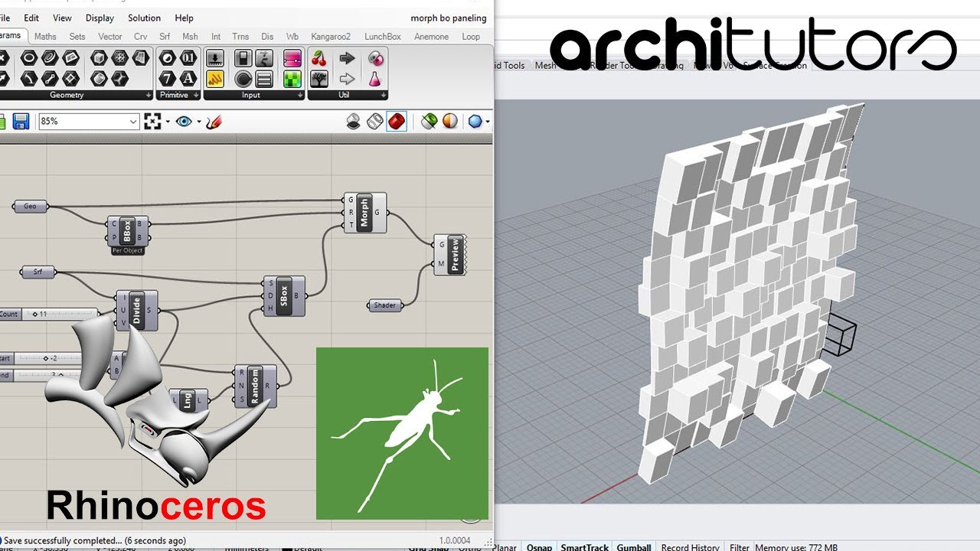Turn off preview with the No Preview button
980x551 pixels.
(354, 121)
